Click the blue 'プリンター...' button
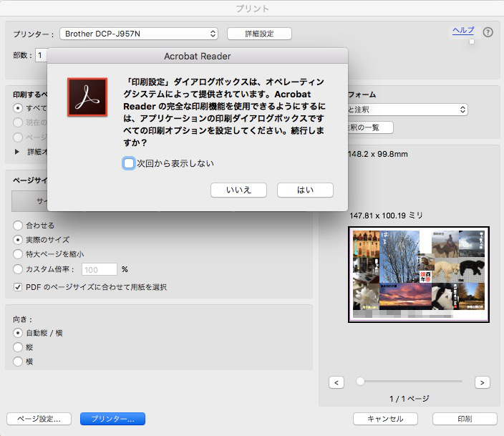The width and height of the screenshot is (504, 436). (x=112, y=419)
